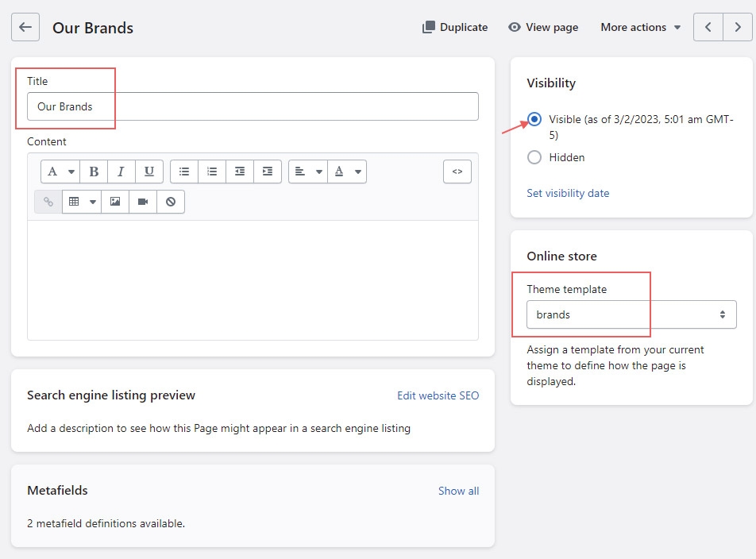756x559 pixels.
Task: Click the back arrow button
Action: tap(25, 27)
